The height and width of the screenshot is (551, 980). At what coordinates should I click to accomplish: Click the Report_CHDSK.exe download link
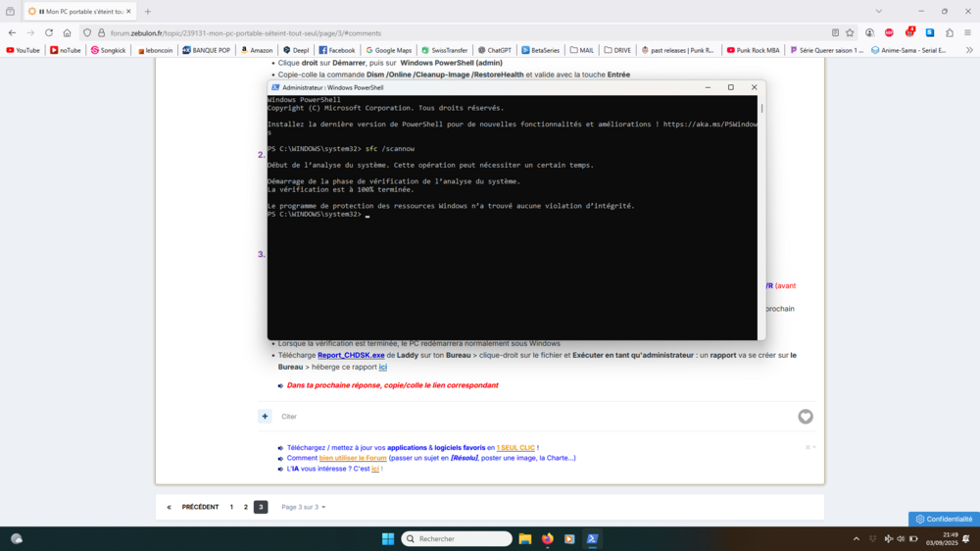351,355
